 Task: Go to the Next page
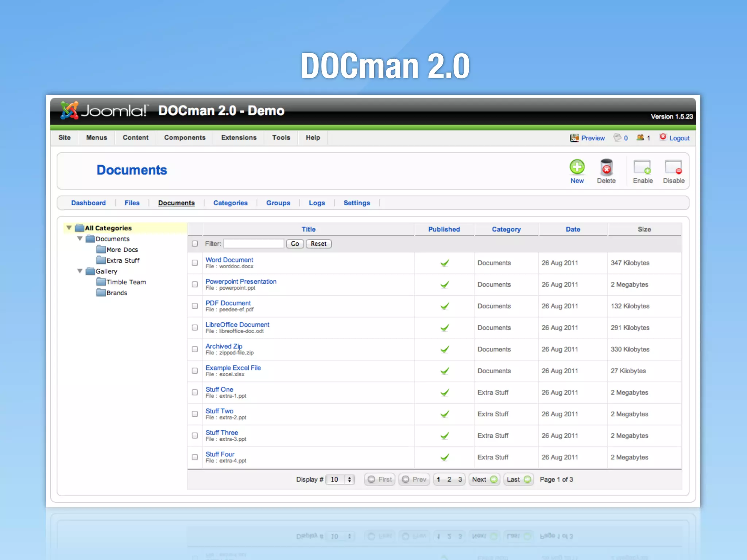coord(484,479)
